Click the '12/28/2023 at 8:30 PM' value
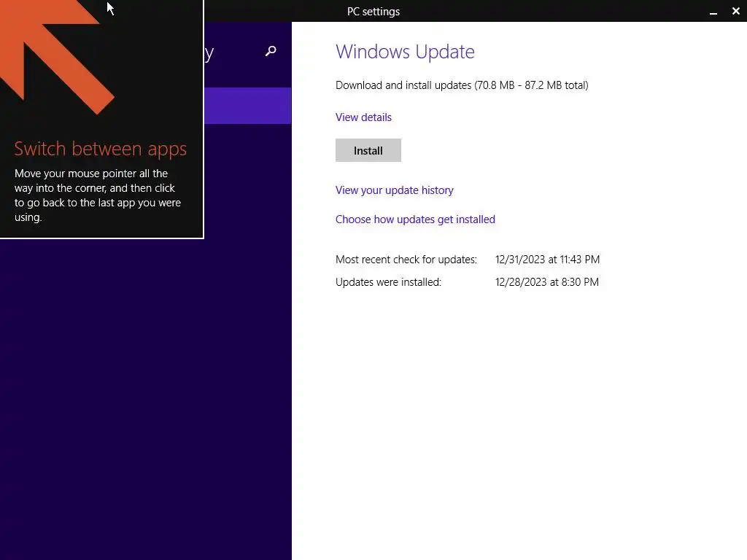747x560 pixels. coord(546,282)
